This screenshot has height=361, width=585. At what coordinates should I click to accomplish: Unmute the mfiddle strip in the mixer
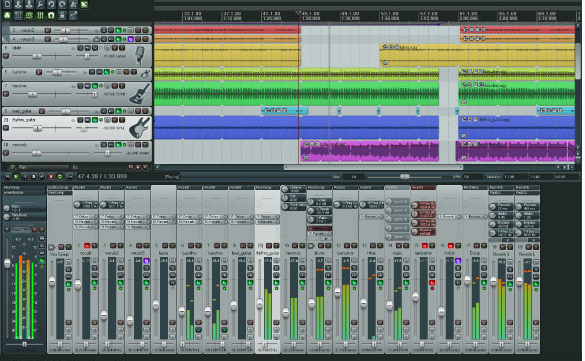(451, 245)
